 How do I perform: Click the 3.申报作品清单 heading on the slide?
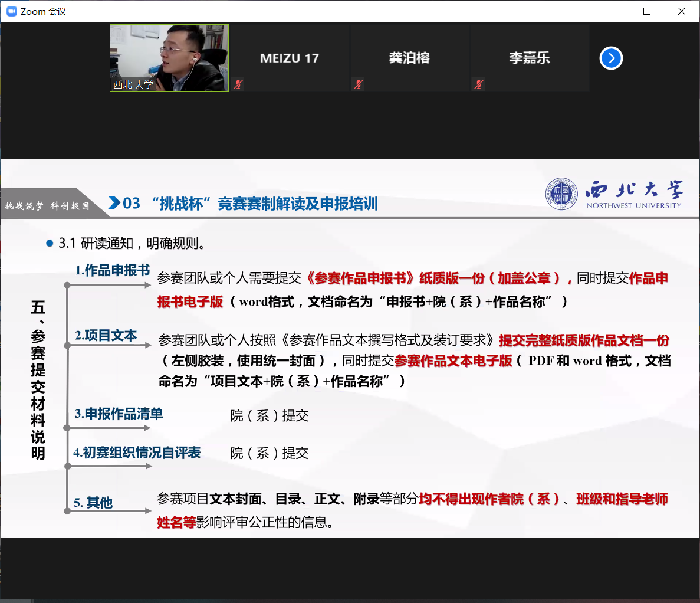pyautogui.click(x=119, y=414)
